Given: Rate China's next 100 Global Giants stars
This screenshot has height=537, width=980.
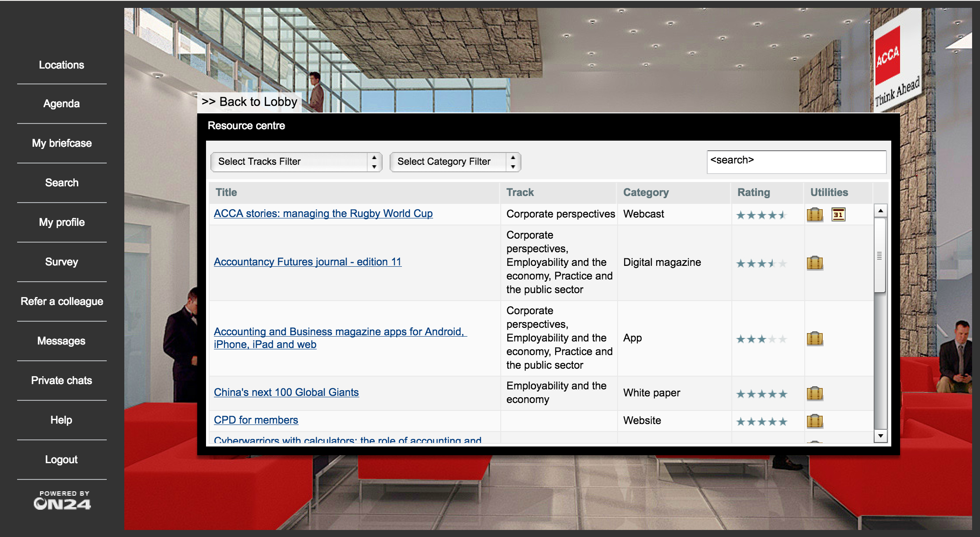Looking at the screenshot, I should [762, 394].
